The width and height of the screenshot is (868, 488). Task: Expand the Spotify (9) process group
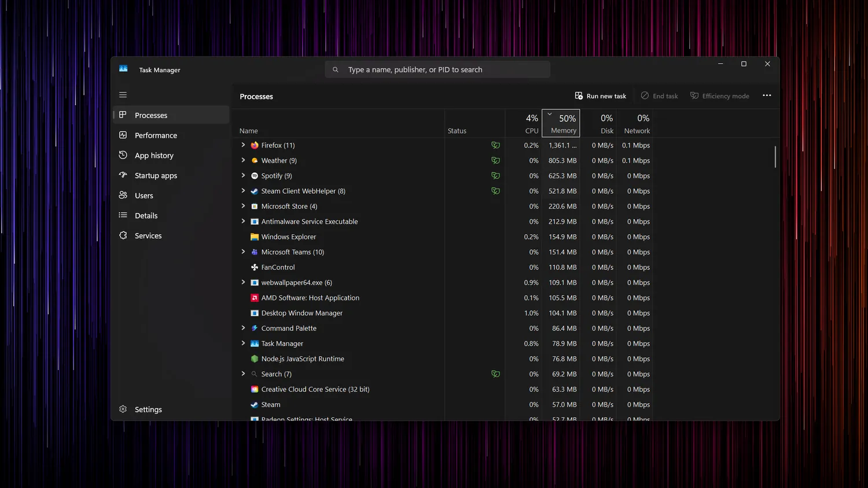pyautogui.click(x=243, y=176)
